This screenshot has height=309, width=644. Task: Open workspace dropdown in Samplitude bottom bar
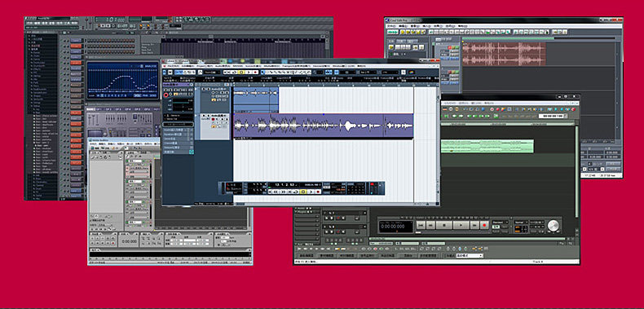(470, 255)
